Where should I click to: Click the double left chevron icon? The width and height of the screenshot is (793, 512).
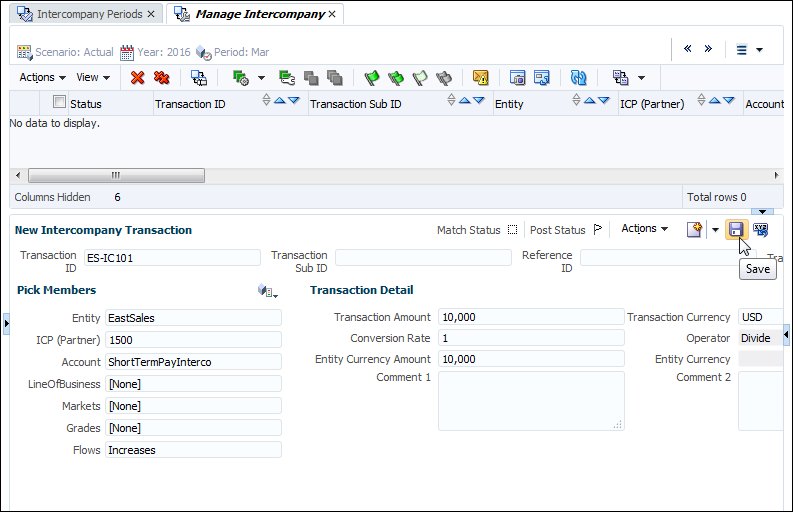[x=687, y=49]
